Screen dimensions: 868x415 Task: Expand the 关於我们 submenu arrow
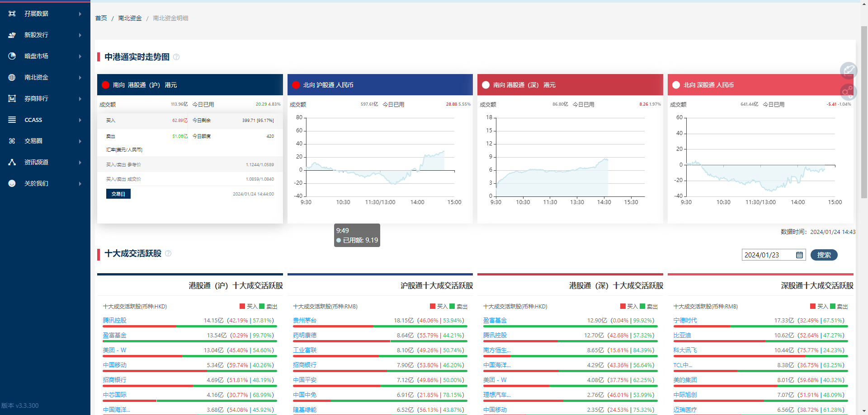[x=80, y=183]
